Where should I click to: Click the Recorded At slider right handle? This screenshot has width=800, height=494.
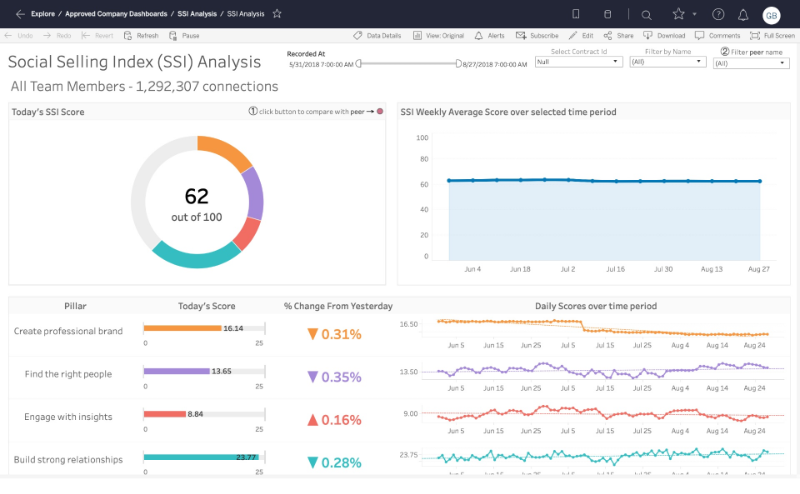point(460,63)
